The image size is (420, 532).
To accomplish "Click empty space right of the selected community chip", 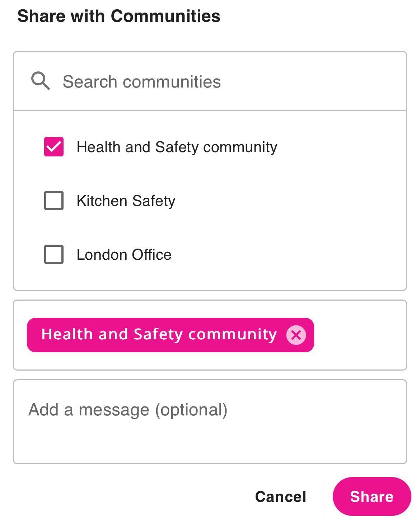I will coord(359,335).
